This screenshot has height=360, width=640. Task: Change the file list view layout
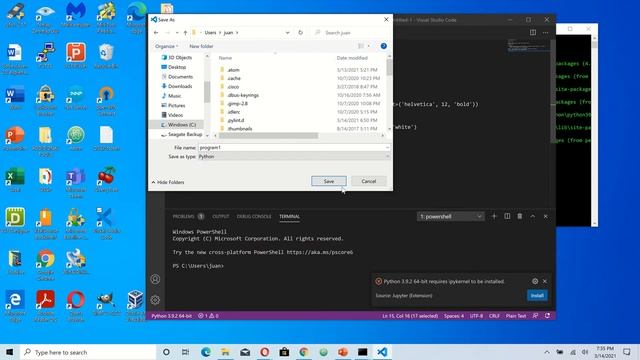[361, 46]
